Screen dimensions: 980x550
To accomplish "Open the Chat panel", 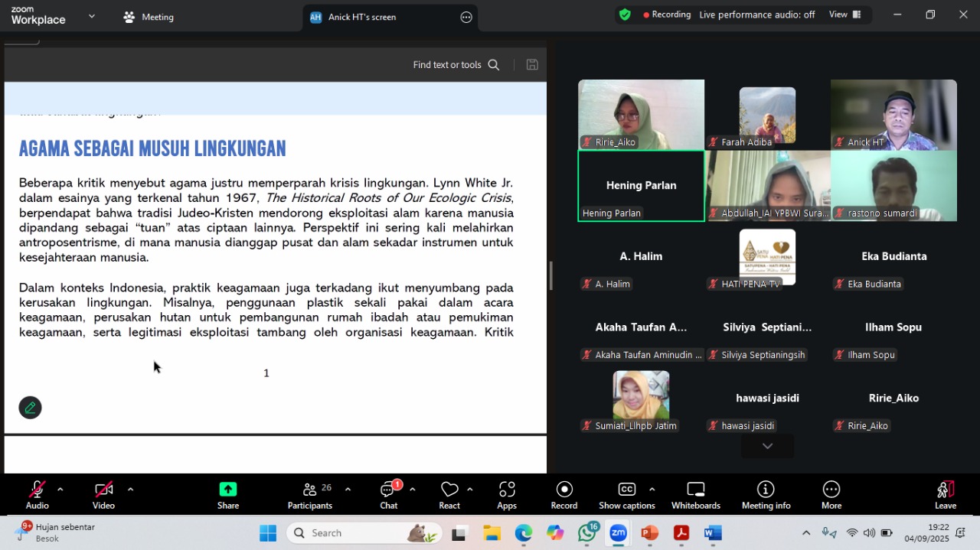I will pos(388,495).
